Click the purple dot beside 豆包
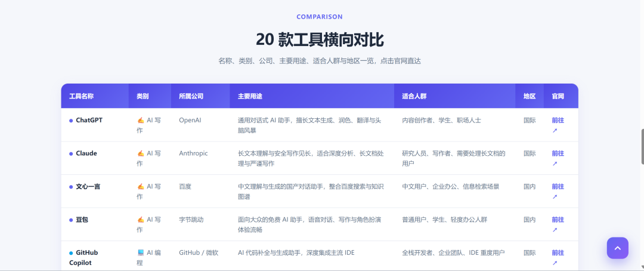The height and width of the screenshot is (271, 644). click(x=71, y=220)
